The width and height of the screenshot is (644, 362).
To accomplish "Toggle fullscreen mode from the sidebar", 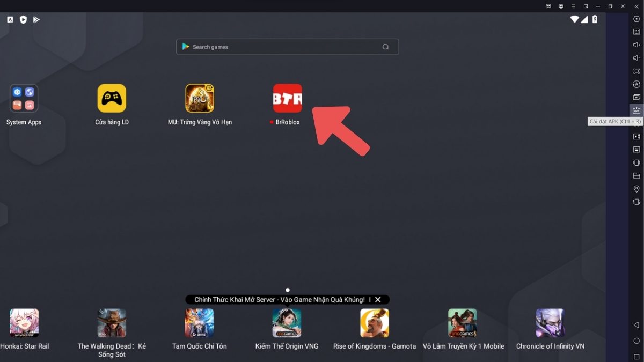I will 636,71.
